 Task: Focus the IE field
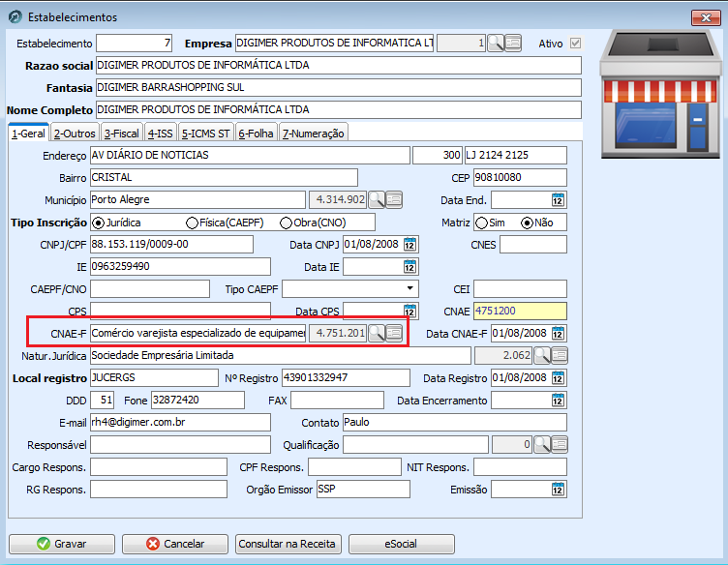click(180, 267)
